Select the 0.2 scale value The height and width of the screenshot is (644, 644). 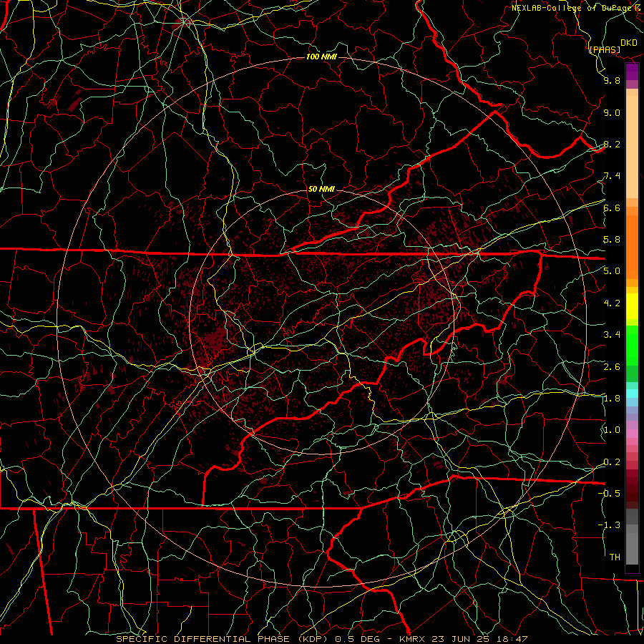[x=612, y=462]
